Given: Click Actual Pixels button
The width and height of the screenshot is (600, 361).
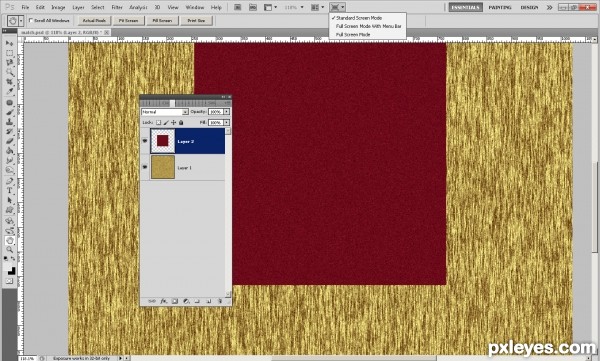Looking at the screenshot, I should (94, 21).
